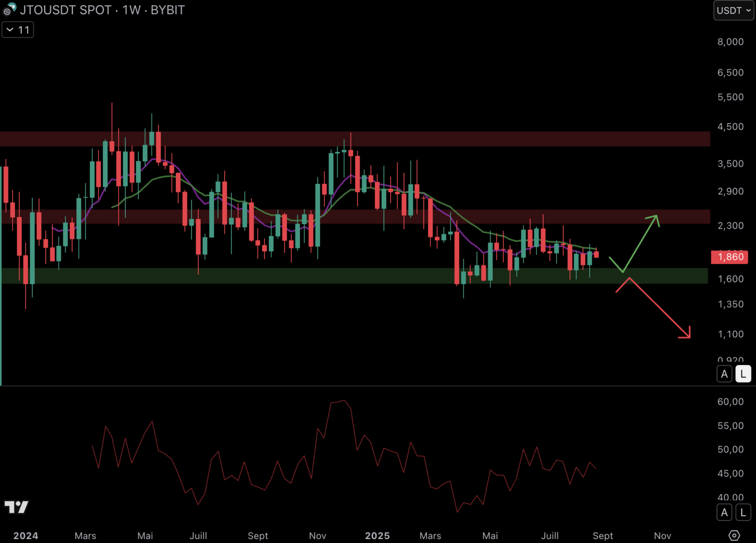756x543 pixels.
Task: Click the 6,500 price axis label
Action: [730, 73]
